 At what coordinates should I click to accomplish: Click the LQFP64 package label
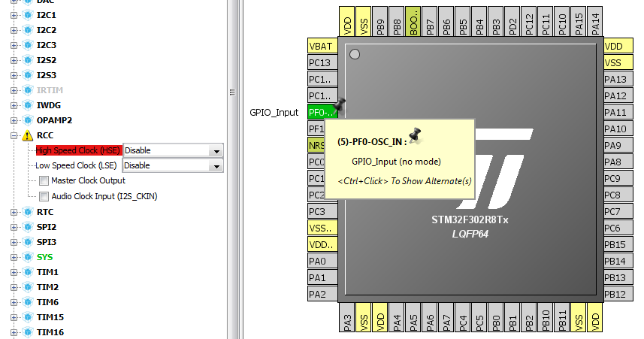[470, 235]
